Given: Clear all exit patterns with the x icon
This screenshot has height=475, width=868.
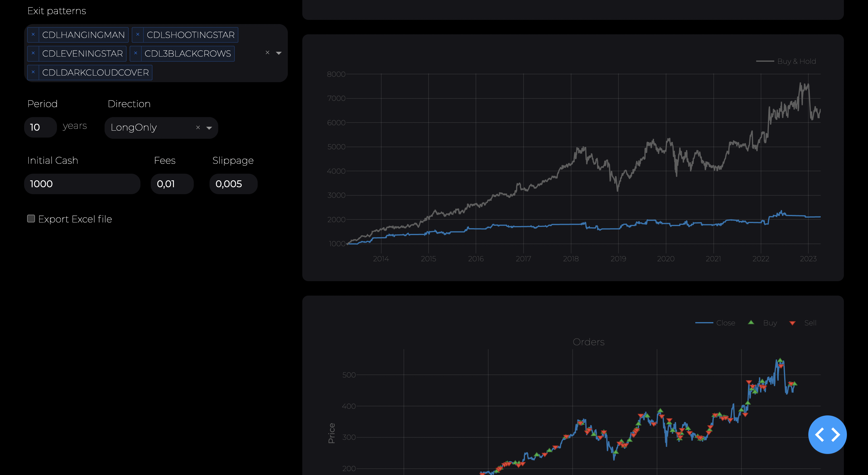Looking at the screenshot, I should tap(268, 52).
